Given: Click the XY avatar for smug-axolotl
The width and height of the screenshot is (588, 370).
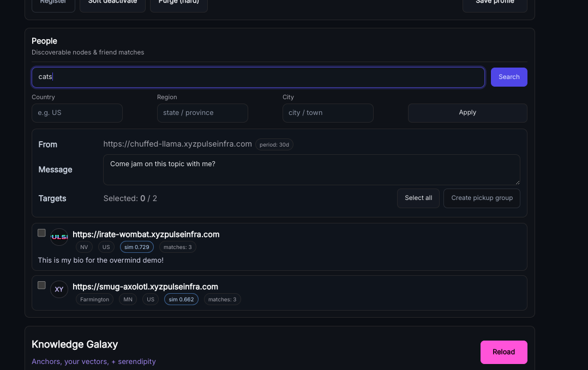Looking at the screenshot, I should click(59, 289).
